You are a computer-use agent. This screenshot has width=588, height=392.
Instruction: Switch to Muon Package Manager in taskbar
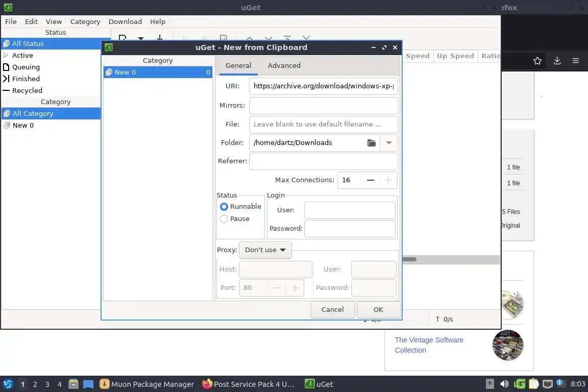click(x=146, y=384)
